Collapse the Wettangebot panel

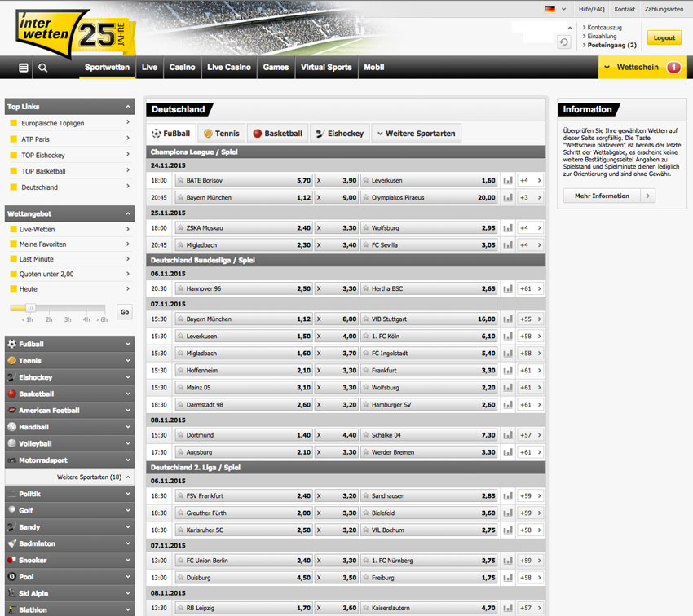[128, 213]
